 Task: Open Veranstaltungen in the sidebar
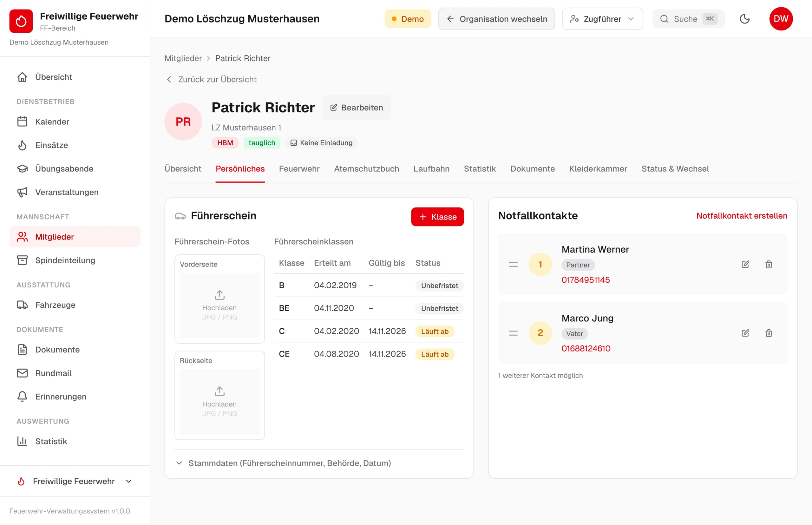click(x=75, y=192)
